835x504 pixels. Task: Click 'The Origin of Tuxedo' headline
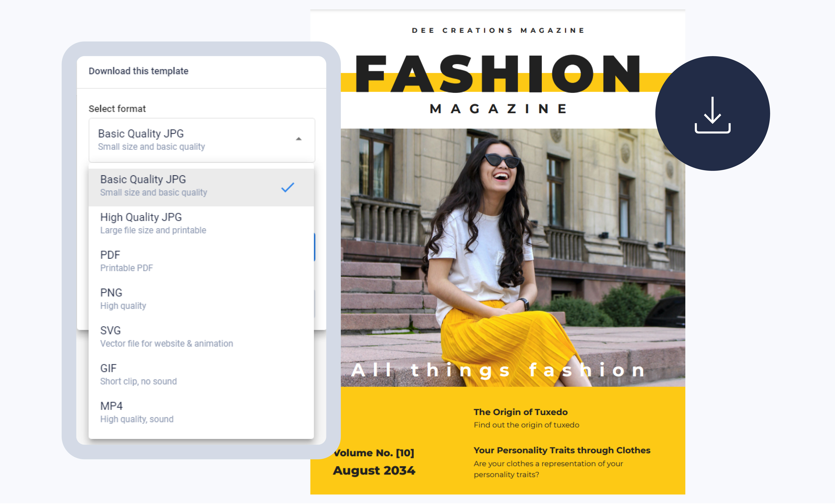tap(520, 412)
